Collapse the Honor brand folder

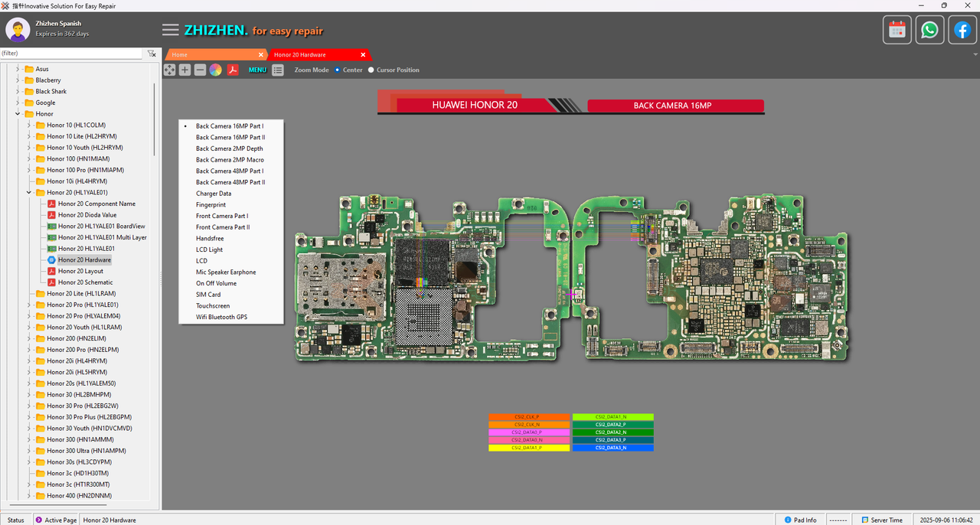point(18,114)
